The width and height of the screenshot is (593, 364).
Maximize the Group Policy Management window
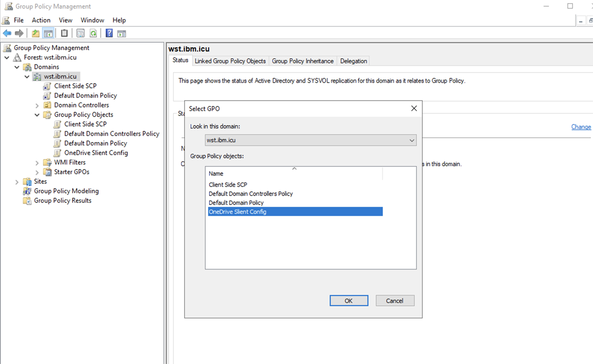point(570,6)
